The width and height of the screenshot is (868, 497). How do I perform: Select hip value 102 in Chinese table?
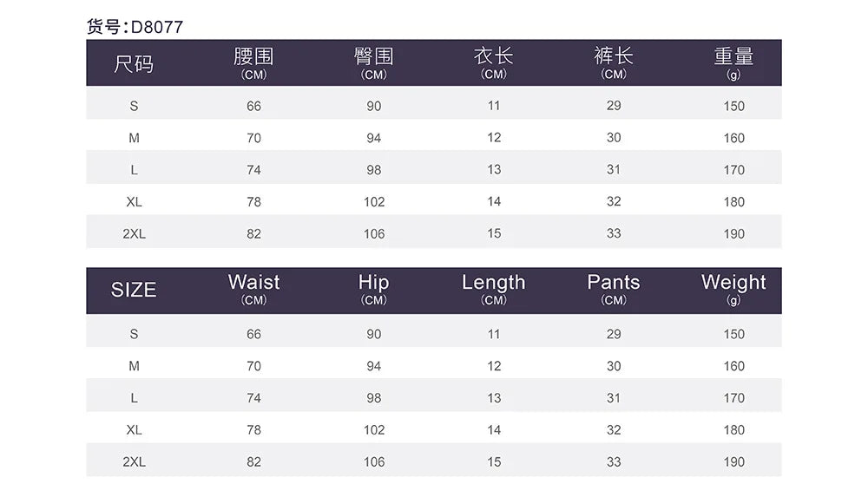(374, 202)
